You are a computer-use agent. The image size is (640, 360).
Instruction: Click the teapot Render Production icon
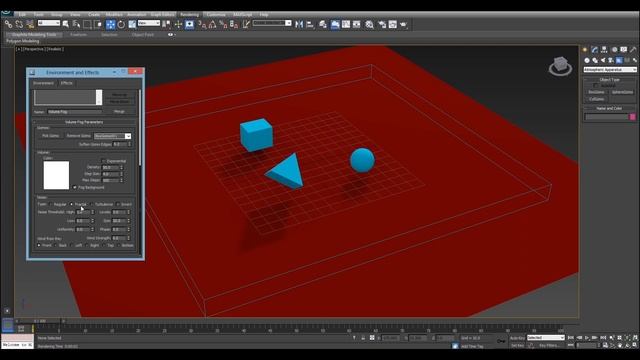coord(404,24)
